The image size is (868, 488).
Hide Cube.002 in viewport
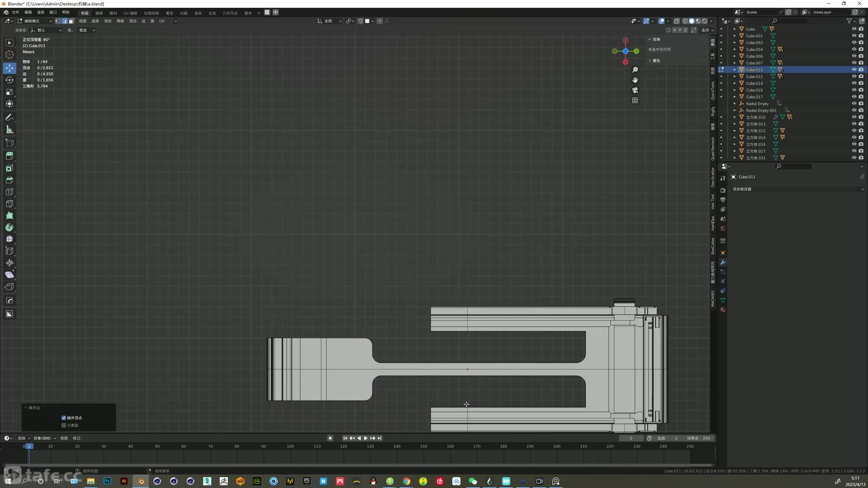click(854, 36)
